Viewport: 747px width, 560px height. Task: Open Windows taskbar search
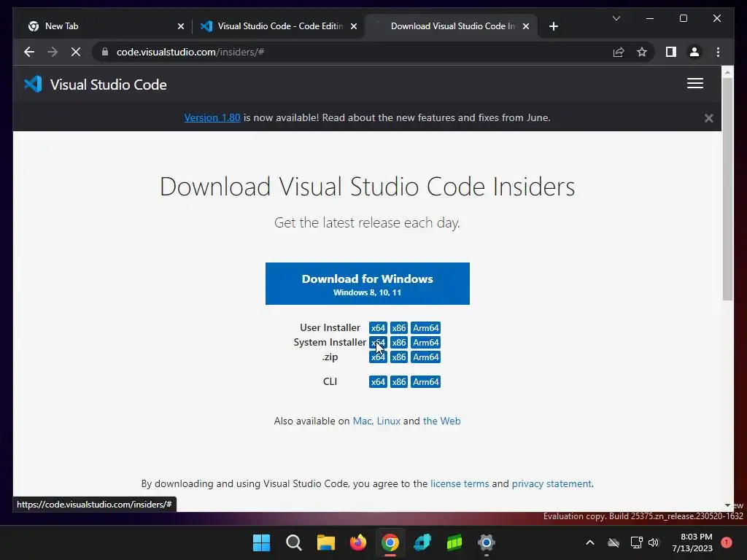[293, 542]
